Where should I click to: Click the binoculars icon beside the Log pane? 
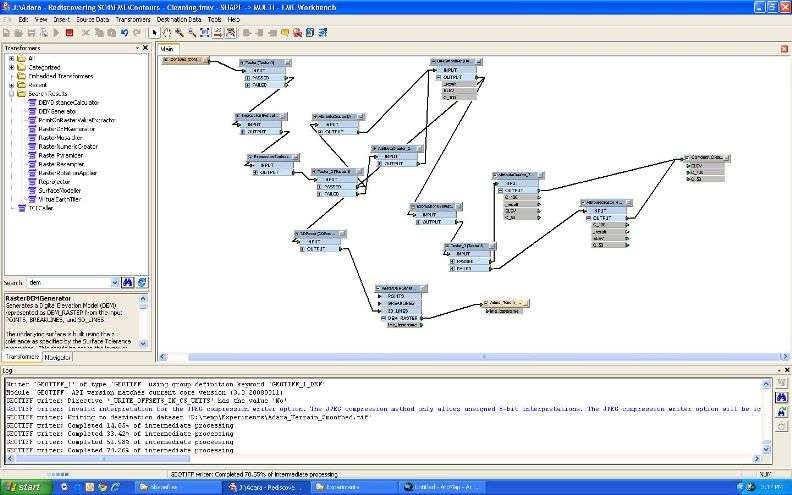(781, 398)
